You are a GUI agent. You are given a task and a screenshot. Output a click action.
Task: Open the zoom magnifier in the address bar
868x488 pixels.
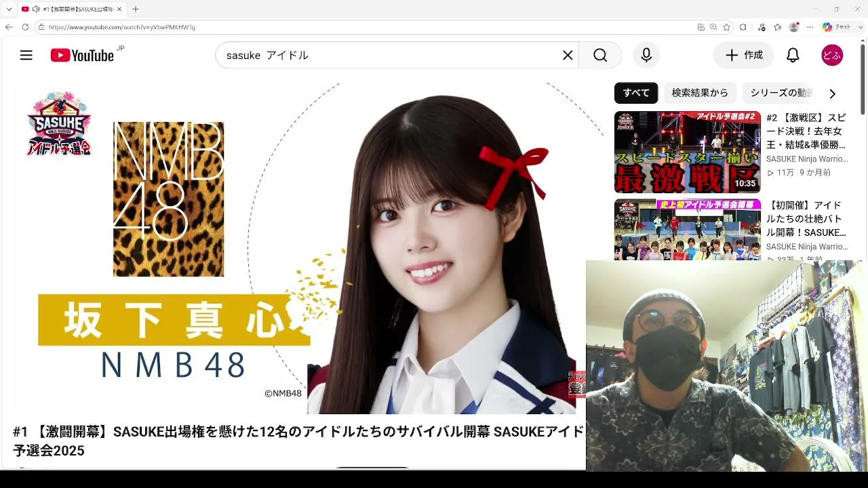tap(713, 27)
